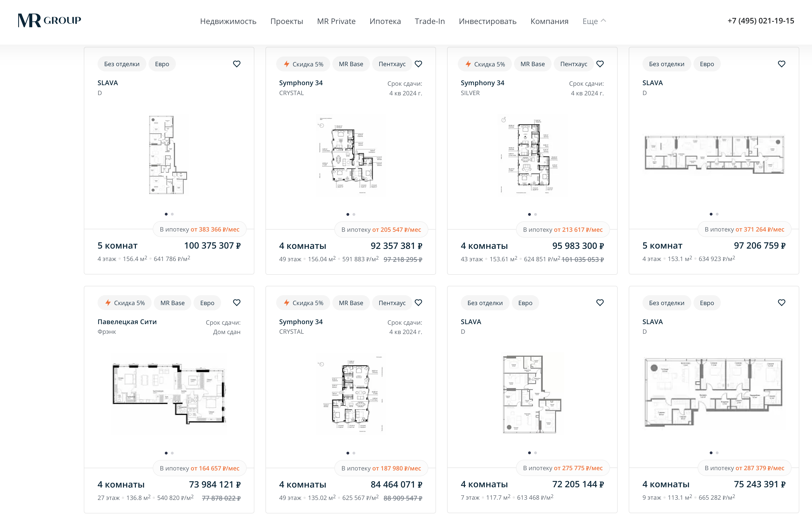Open the Ипотека section

(x=385, y=21)
